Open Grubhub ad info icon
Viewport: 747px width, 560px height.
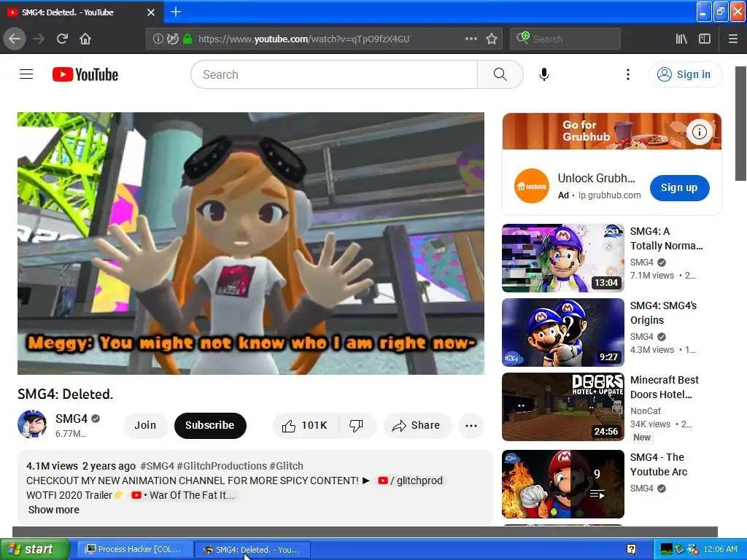(700, 132)
